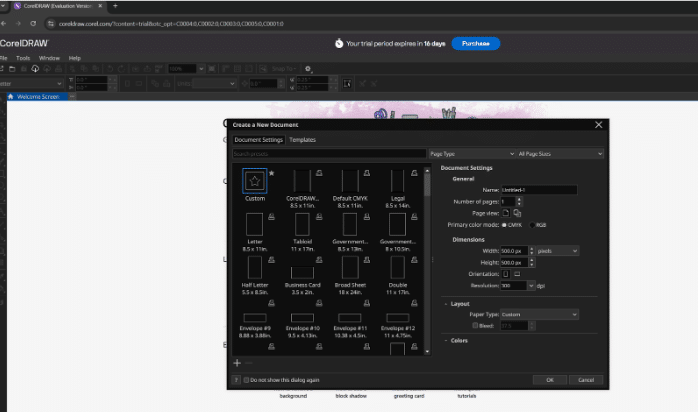Open the Tools menu

23,58
